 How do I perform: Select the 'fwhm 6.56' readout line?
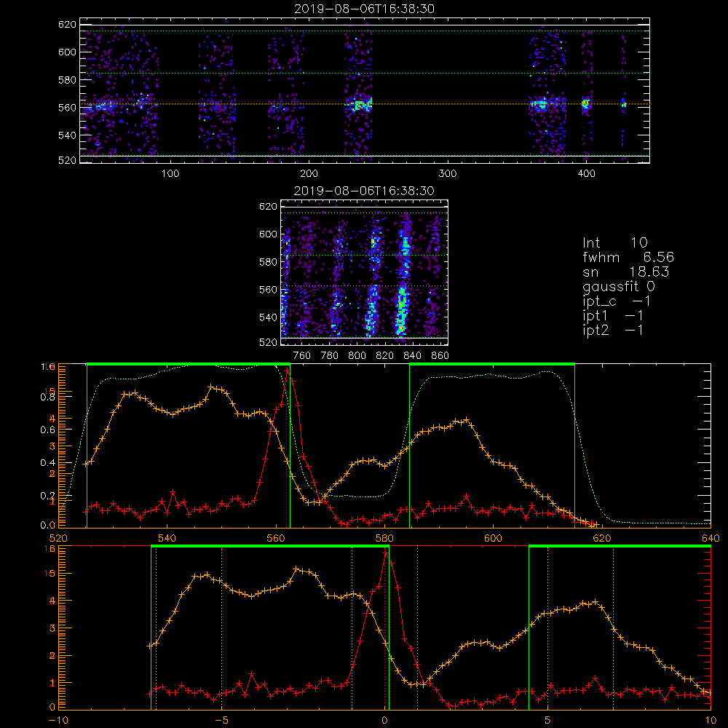coord(628,257)
